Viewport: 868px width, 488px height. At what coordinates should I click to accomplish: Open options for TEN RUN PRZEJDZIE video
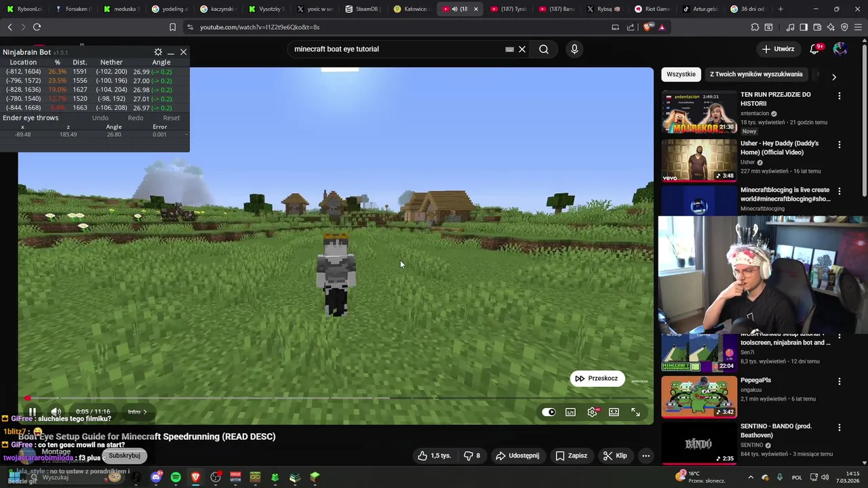[x=840, y=96]
